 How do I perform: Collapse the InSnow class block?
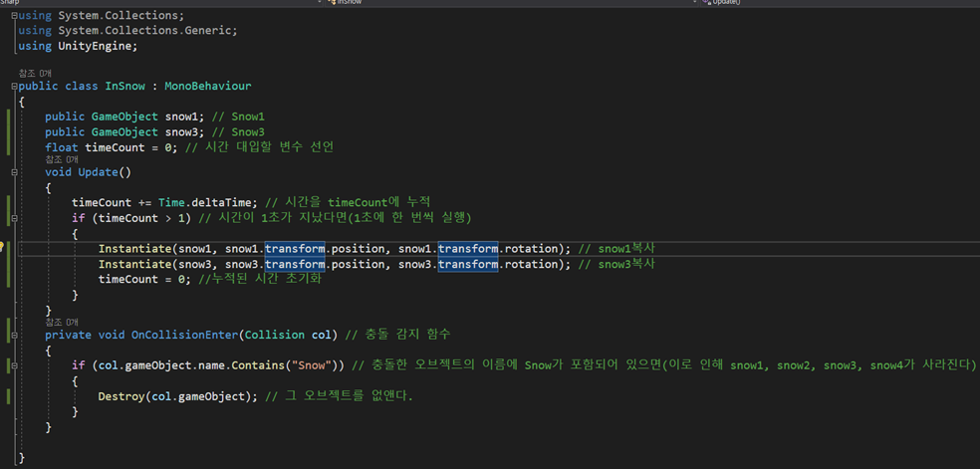(14, 86)
